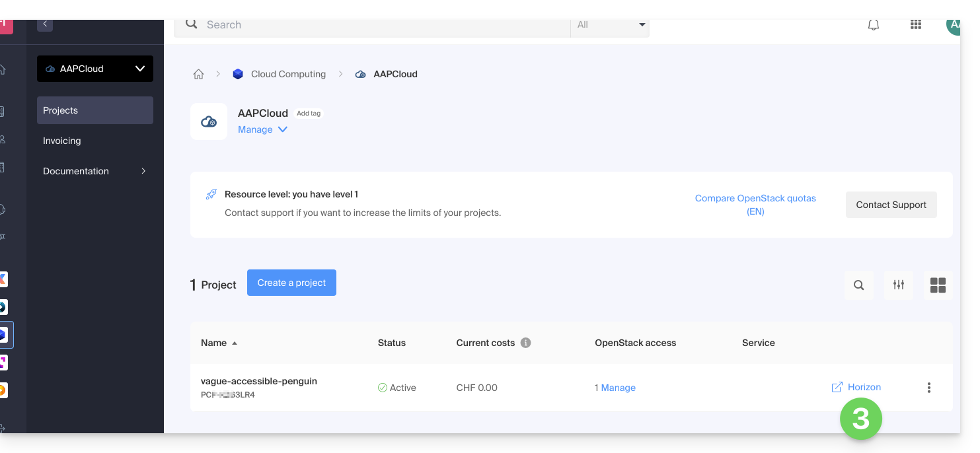Image resolution: width=980 pixels, height=453 pixels.
Task: Click the project list search icon
Action: pyautogui.click(x=858, y=285)
